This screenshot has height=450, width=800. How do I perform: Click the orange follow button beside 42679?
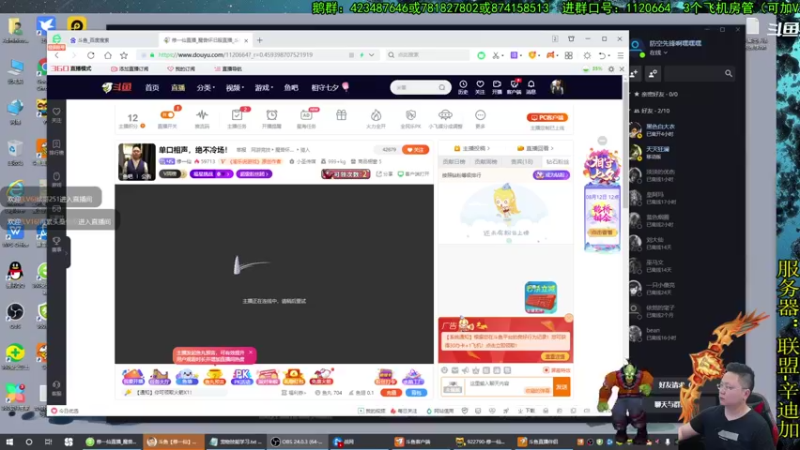[x=415, y=149]
